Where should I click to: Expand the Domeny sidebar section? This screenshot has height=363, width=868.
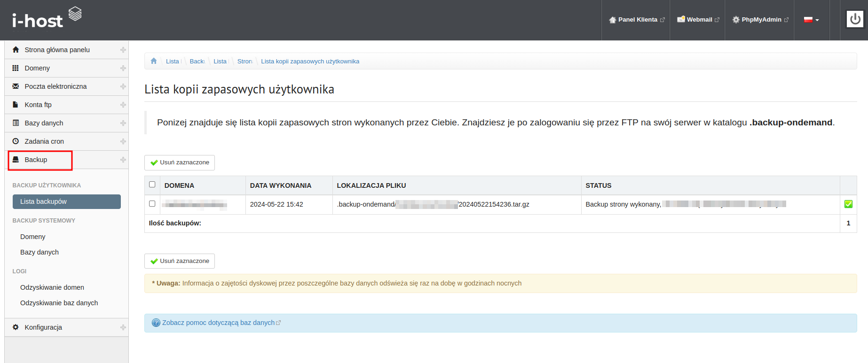pos(123,68)
